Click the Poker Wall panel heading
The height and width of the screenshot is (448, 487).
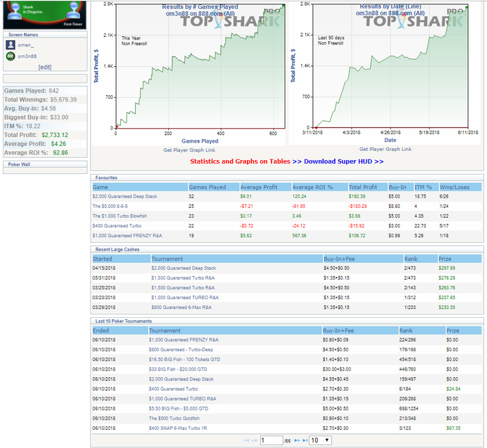[19, 164]
